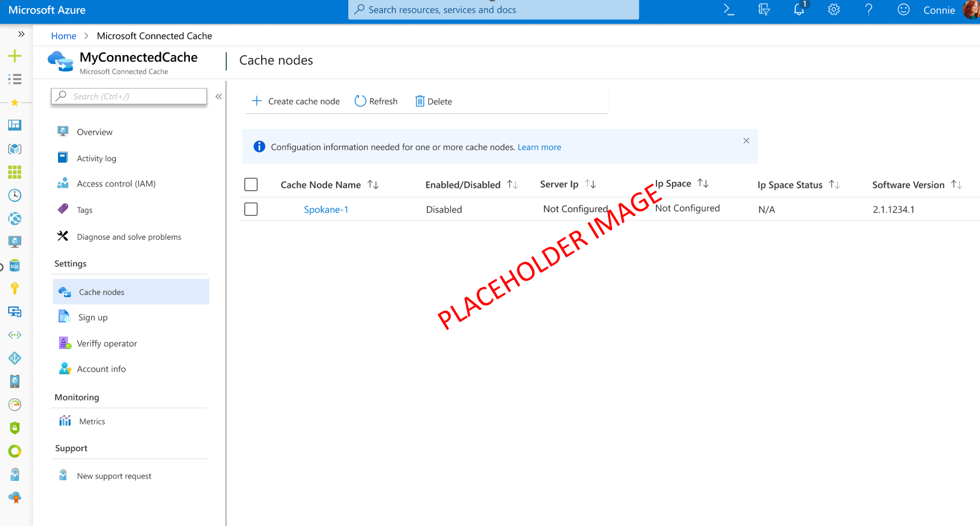980x526 pixels.
Task: Click the Software Version column header
Action: [x=908, y=185]
